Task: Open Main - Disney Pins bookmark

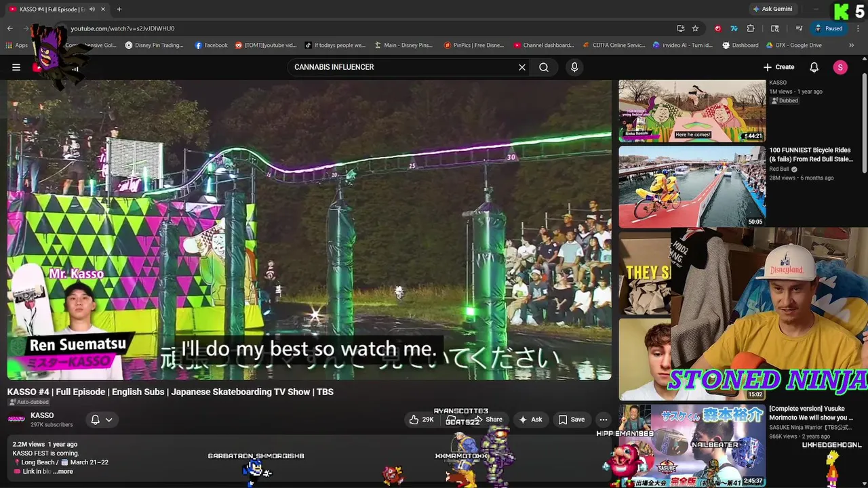Action: (x=403, y=45)
